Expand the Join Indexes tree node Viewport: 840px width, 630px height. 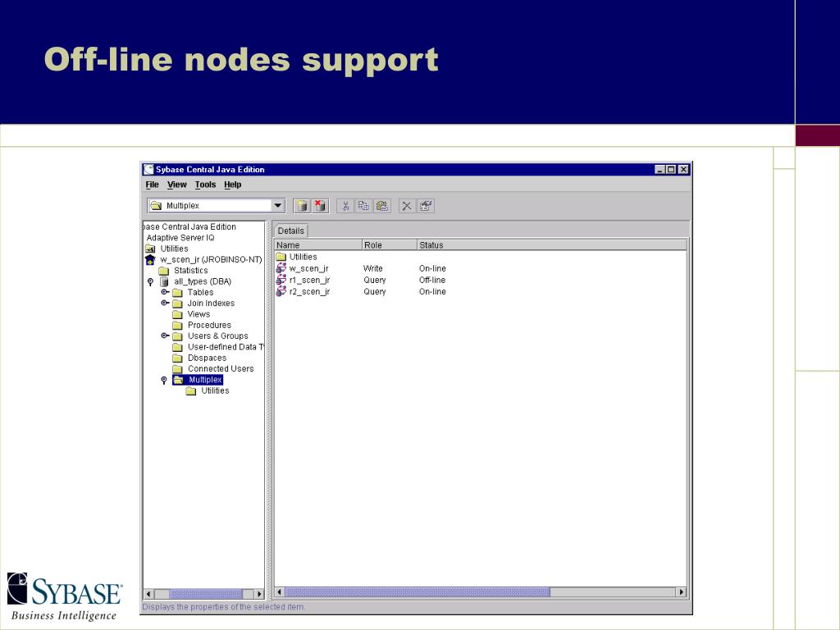165,303
